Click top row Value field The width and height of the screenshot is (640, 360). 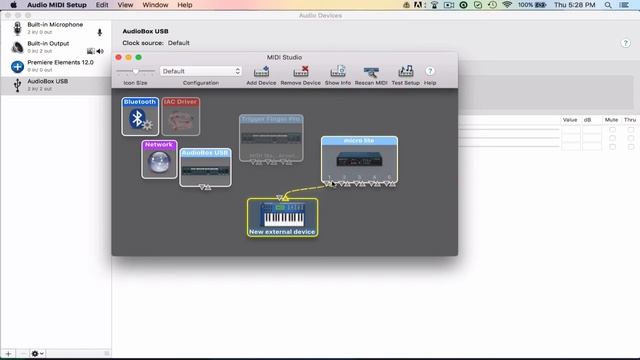pos(571,129)
